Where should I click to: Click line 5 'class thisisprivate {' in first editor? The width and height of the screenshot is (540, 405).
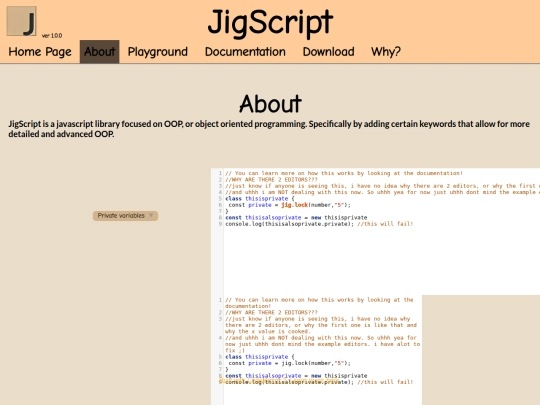coord(260,198)
